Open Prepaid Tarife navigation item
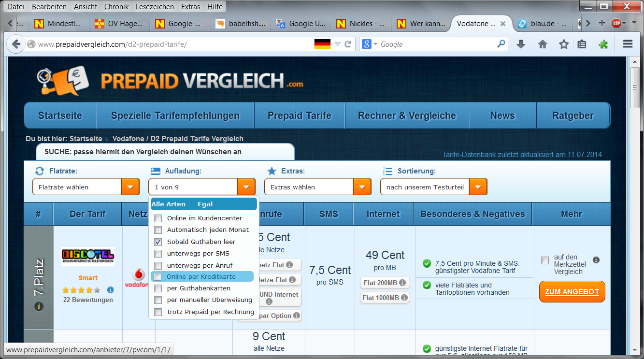The width and height of the screenshot is (644, 359). click(300, 115)
